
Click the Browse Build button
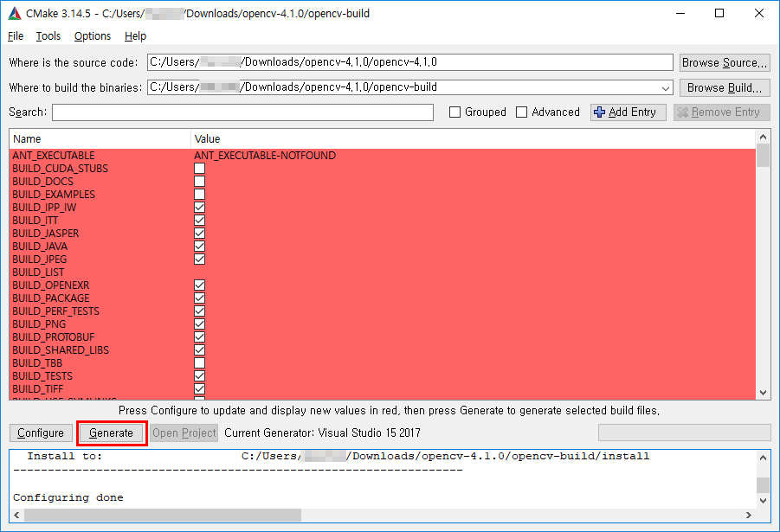tap(725, 87)
